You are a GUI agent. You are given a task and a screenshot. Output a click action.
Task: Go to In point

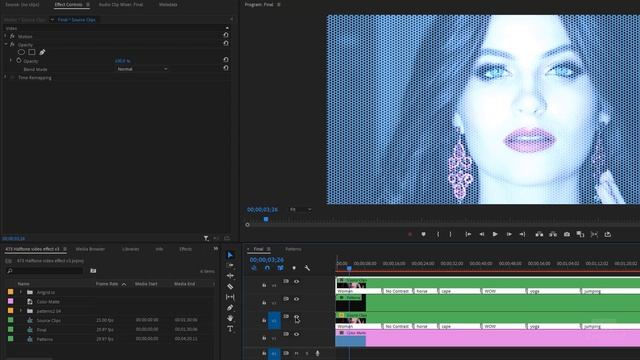click(468, 234)
